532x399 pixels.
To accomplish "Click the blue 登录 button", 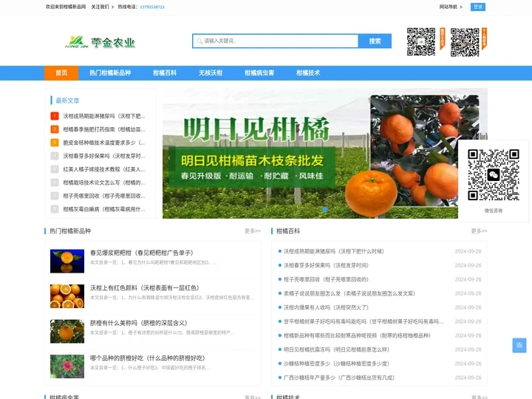I will tap(478, 7).
